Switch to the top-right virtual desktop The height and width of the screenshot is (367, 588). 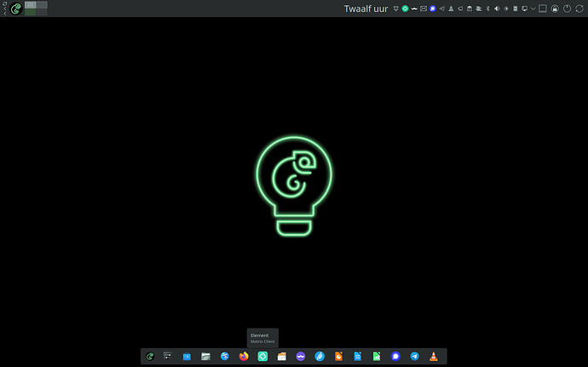click(x=42, y=5)
